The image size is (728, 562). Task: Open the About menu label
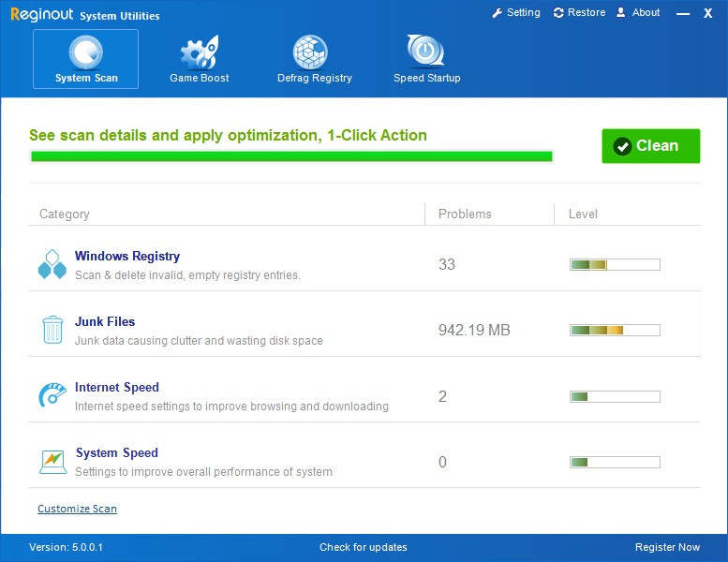point(646,12)
